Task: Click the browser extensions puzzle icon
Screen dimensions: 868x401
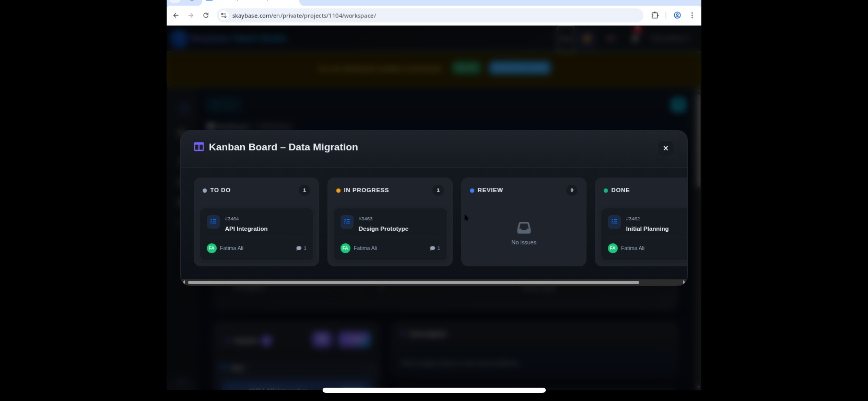Action: click(655, 15)
